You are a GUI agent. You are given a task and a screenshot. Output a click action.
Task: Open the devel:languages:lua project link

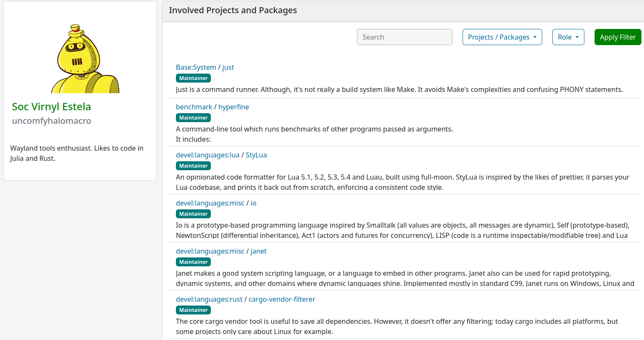(x=208, y=155)
